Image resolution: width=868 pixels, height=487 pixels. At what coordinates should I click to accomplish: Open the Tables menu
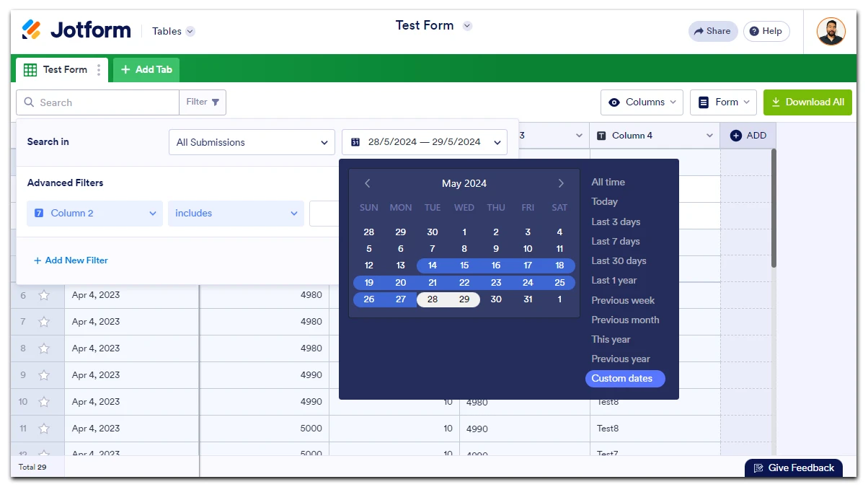(x=172, y=31)
